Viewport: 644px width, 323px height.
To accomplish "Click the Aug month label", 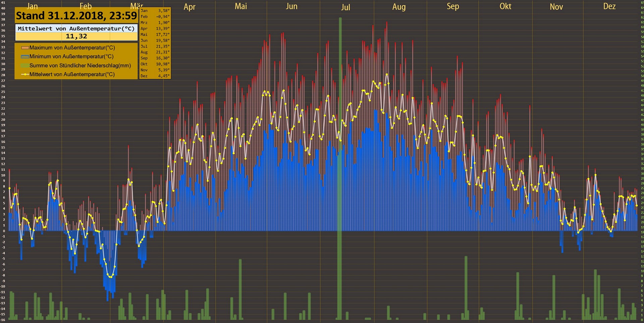I will 399,7.
